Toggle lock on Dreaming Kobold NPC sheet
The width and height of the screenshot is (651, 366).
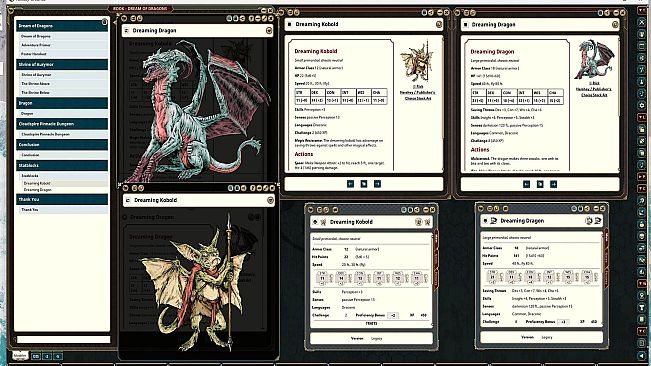(315, 222)
